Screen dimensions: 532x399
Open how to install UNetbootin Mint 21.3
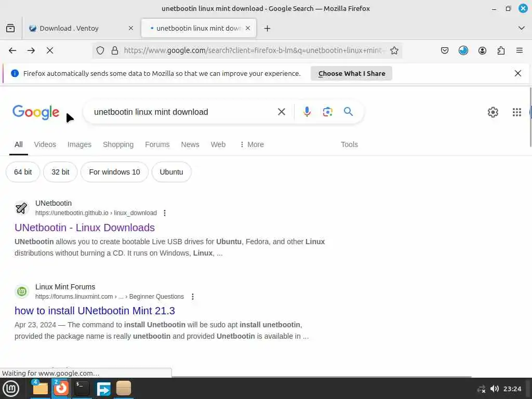(95, 311)
